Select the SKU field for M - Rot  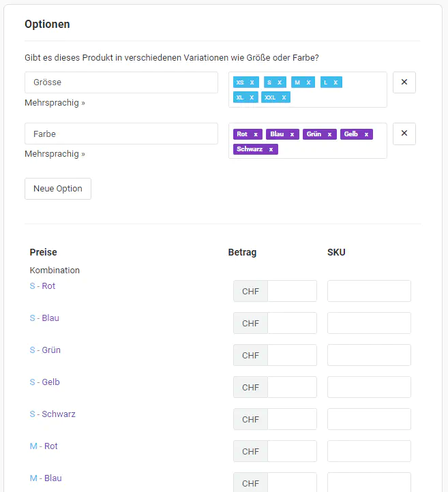369,451
